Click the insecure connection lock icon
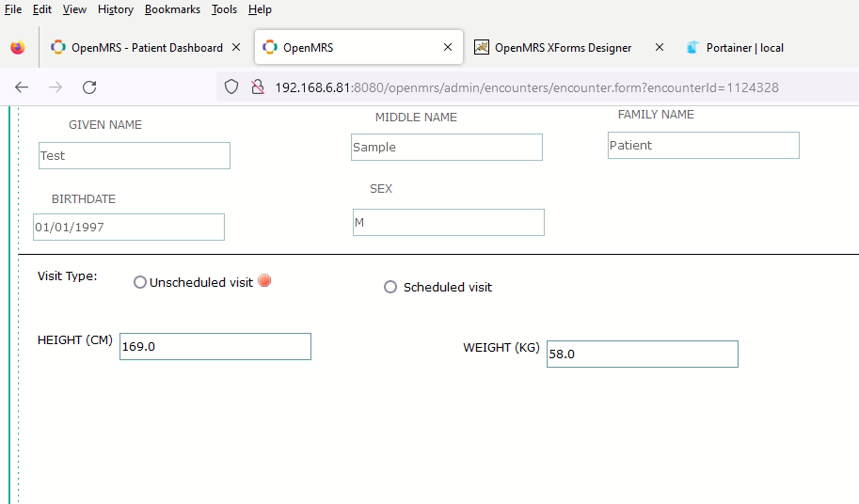This screenshot has height=504, width=859. [258, 87]
